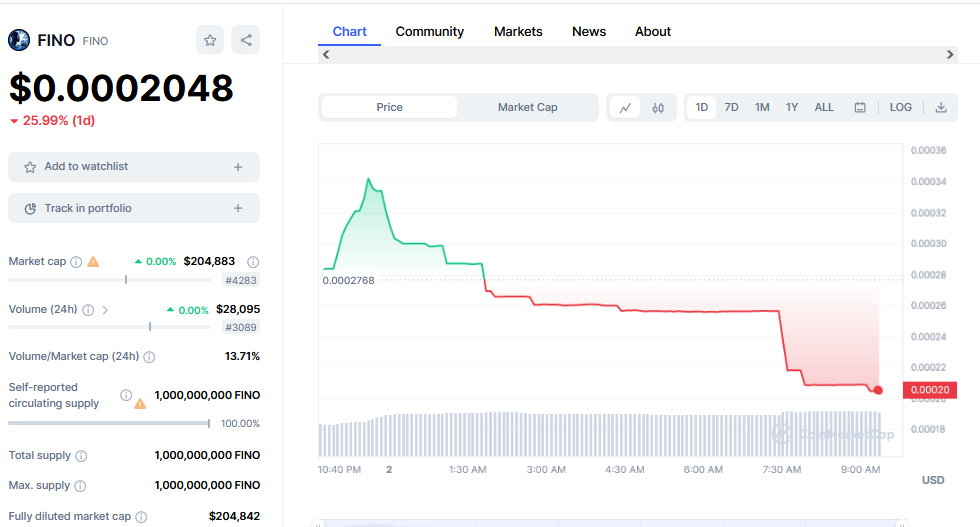Image resolution: width=980 pixels, height=527 pixels.
Task: Switch chart to Price view
Action: coord(389,108)
